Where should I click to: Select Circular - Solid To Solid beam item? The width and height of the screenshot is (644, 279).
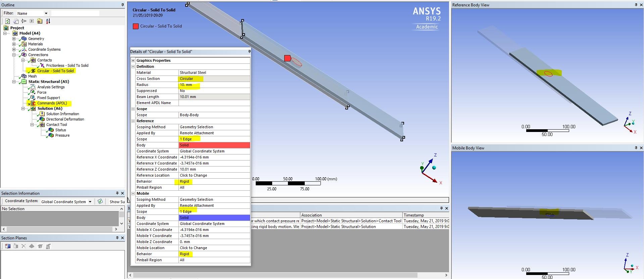coord(55,71)
